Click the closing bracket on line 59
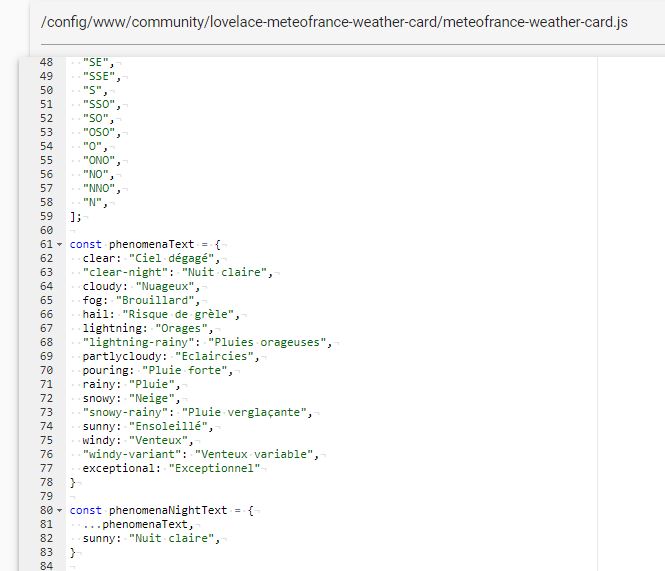This screenshot has height=571, width=665. (73, 216)
